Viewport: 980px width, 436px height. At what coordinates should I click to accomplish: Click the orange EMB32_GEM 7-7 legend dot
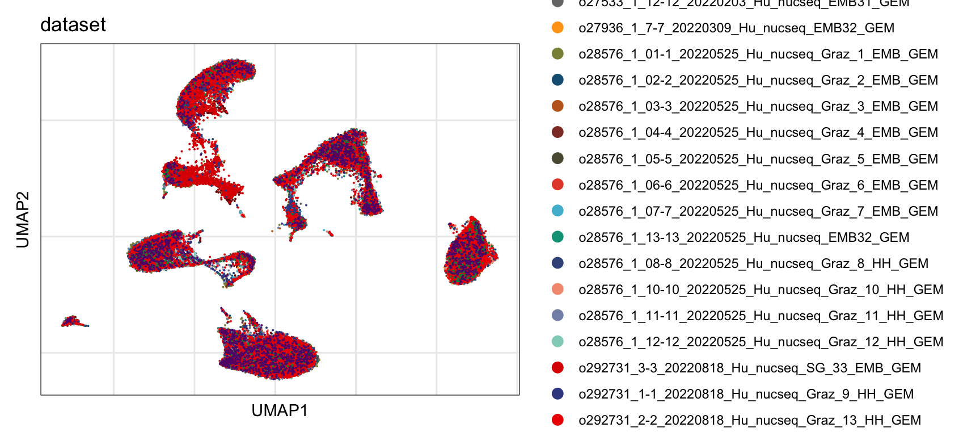pyautogui.click(x=557, y=28)
